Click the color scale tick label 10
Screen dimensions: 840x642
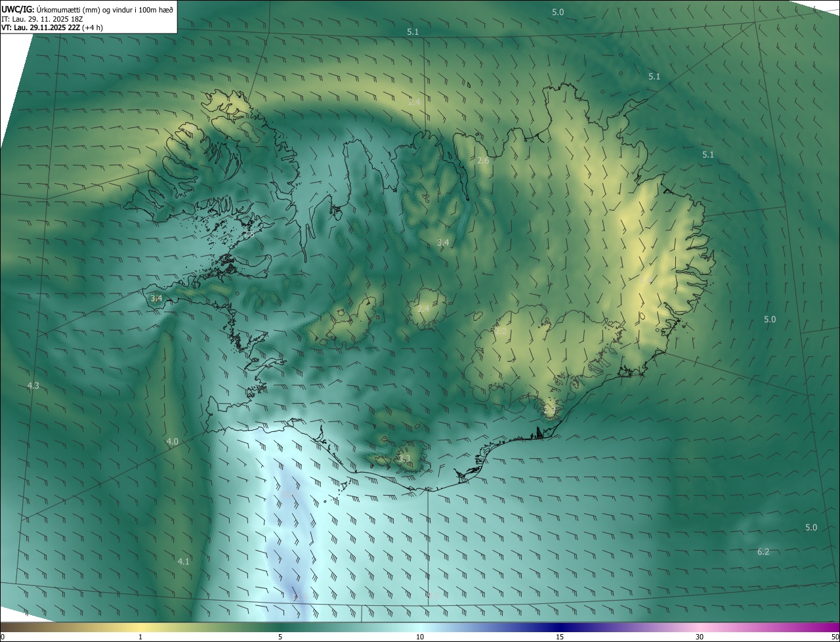point(420,637)
